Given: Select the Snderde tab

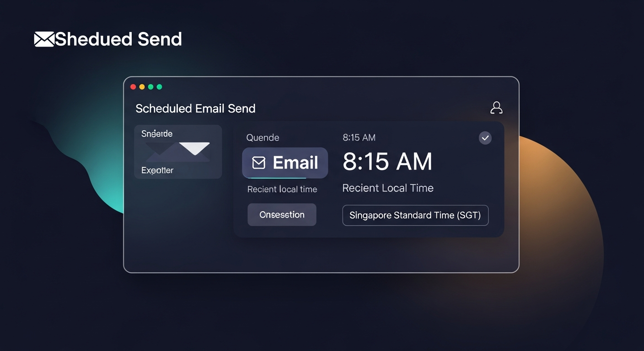Looking at the screenshot, I should click(156, 133).
